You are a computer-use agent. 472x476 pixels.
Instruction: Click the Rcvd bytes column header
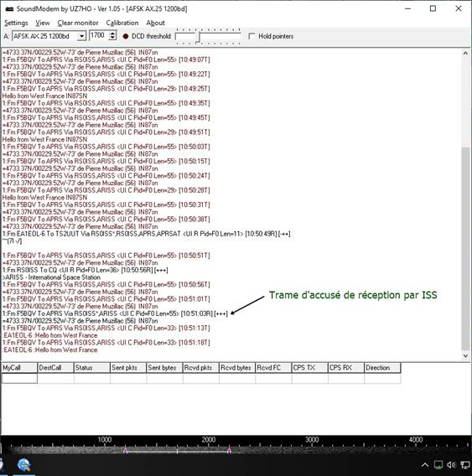[237, 368]
